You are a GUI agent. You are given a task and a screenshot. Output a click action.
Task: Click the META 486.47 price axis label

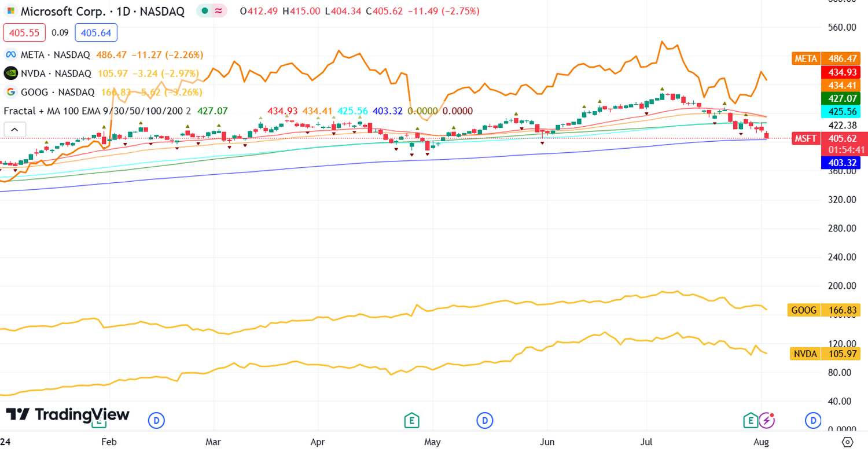pyautogui.click(x=826, y=58)
